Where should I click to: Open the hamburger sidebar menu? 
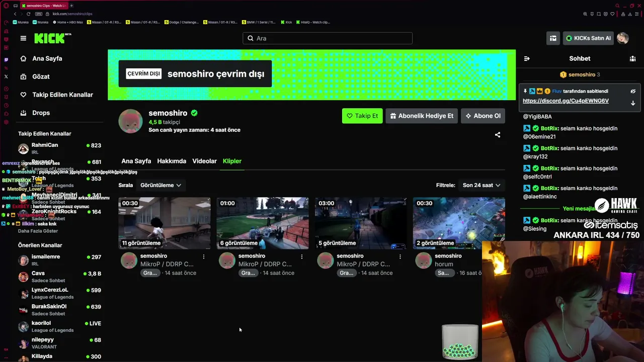click(23, 38)
